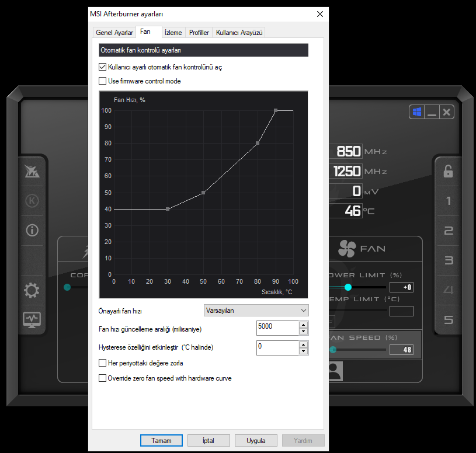The image size is (476, 453).
Task: Select profile slot 2
Action: tap(449, 231)
